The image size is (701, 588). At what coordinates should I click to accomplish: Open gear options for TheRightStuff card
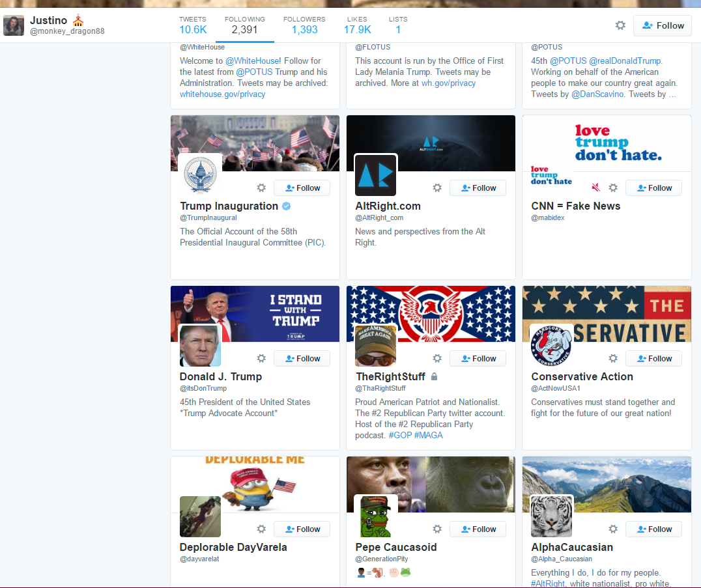pos(437,359)
